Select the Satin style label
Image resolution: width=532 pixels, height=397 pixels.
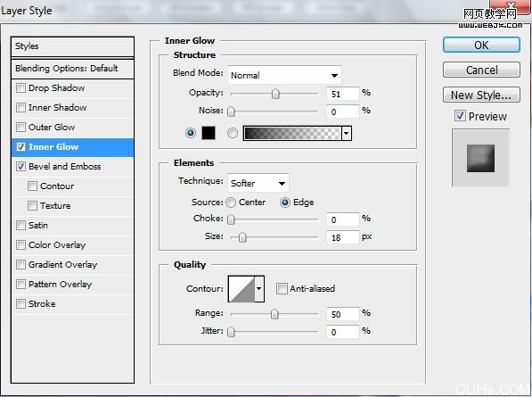pyautogui.click(x=38, y=225)
